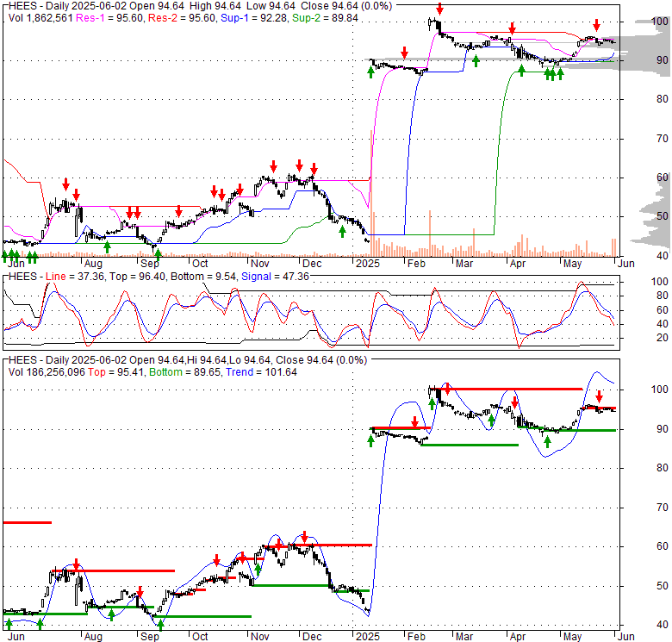This screenshot has height=642, width=672.
Task: Click 'Vol 186,256,096' in the bottom chart header
Action: click(x=47, y=372)
